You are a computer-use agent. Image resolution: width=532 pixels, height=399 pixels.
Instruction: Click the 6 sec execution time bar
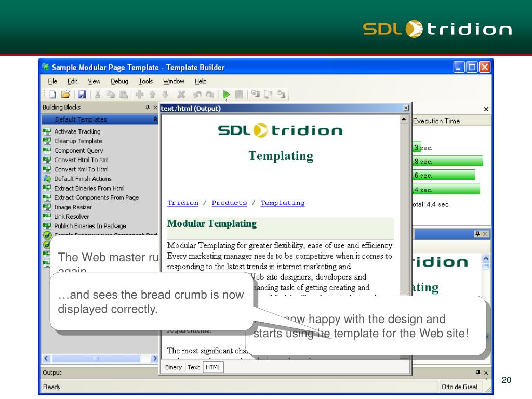click(x=444, y=175)
